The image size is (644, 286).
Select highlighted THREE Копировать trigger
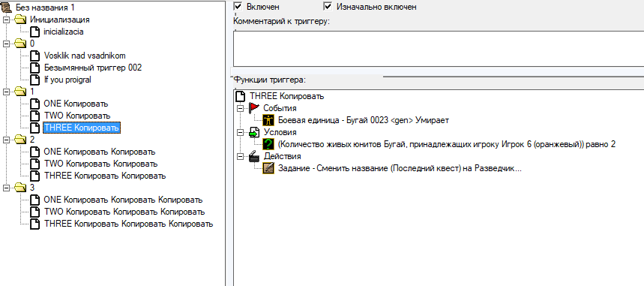pos(81,128)
